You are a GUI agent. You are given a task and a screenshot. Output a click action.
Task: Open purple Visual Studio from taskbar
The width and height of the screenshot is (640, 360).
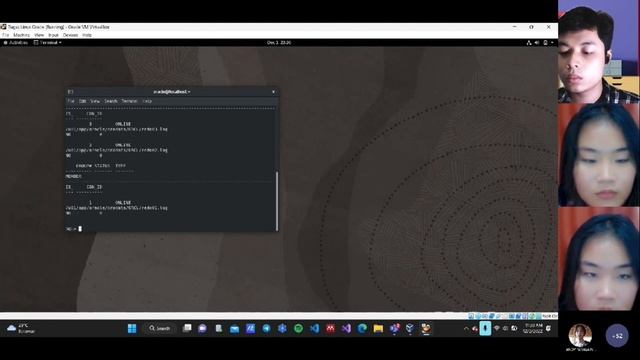(x=346, y=329)
